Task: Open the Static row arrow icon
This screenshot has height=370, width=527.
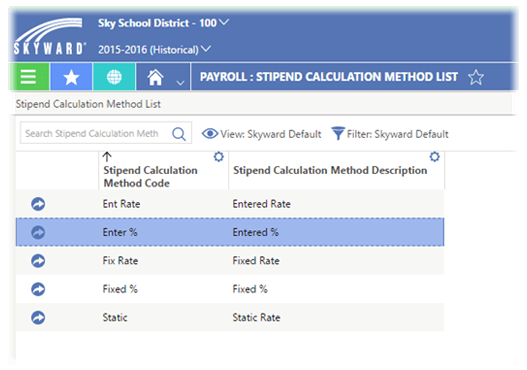Action: tap(38, 318)
